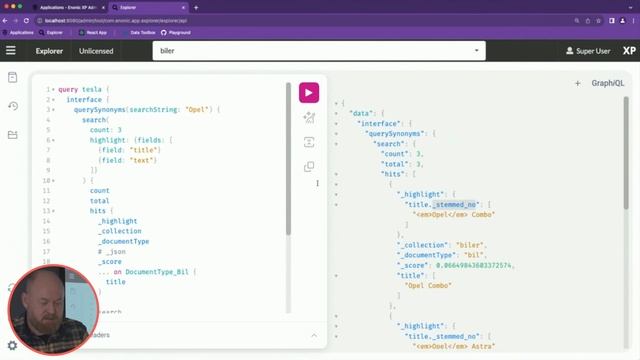This screenshot has width=640, height=360.
Task: Open the React App bookmark
Action: [93, 32]
